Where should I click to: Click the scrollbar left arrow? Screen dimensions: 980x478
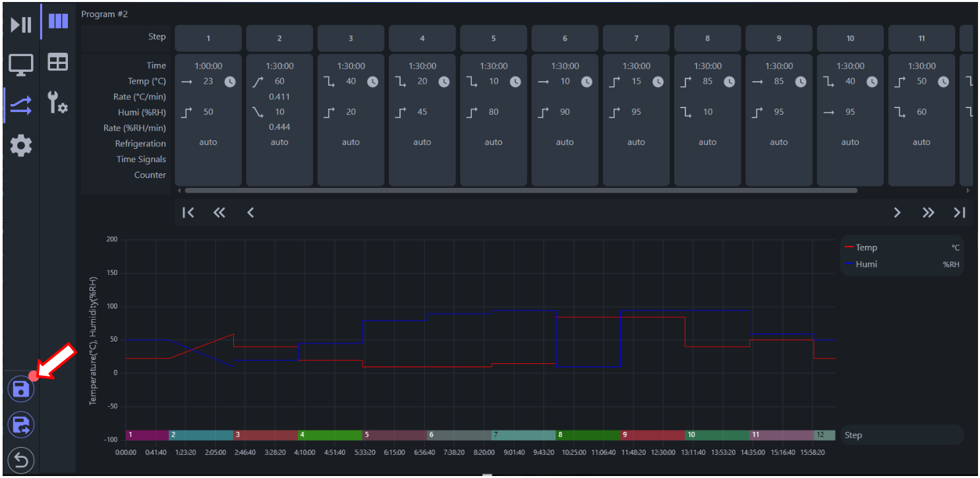[x=179, y=191]
